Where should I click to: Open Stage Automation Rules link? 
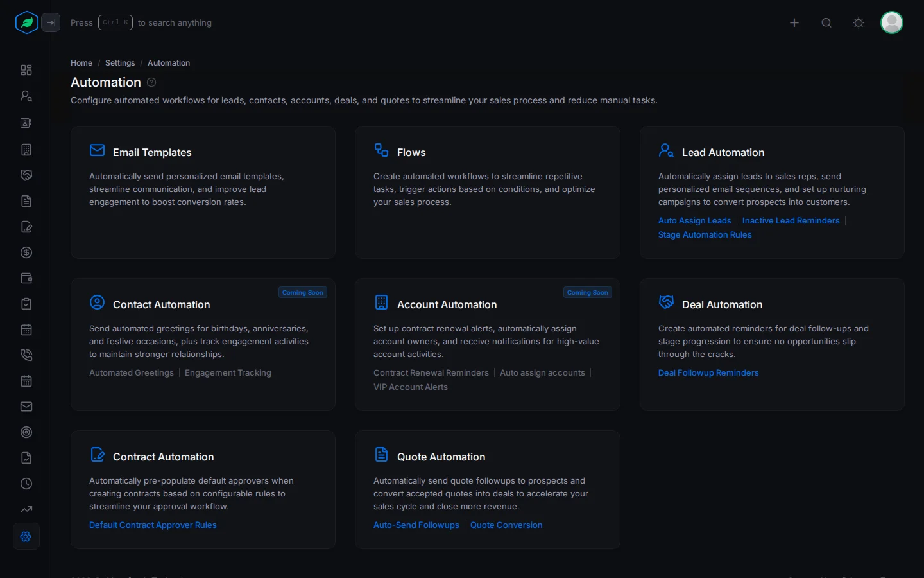pos(705,234)
